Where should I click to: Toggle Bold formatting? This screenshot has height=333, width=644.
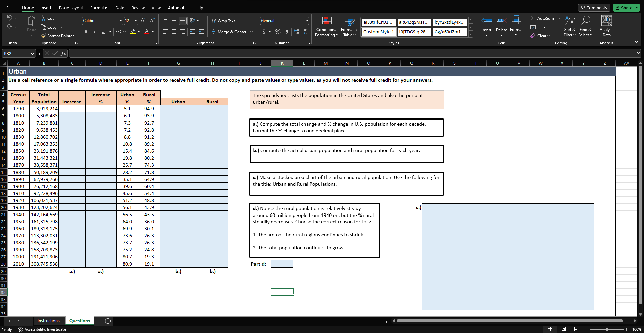point(86,32)
